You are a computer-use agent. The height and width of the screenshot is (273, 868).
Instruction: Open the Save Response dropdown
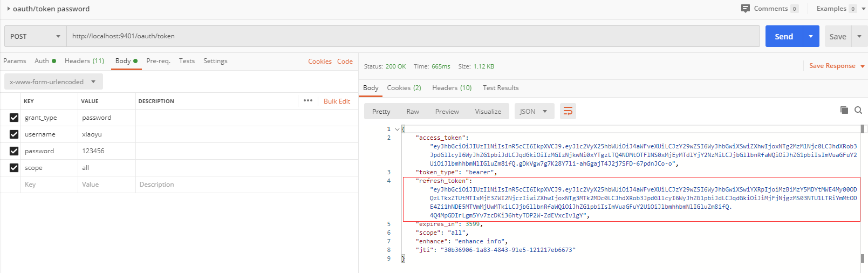(837, 66)
